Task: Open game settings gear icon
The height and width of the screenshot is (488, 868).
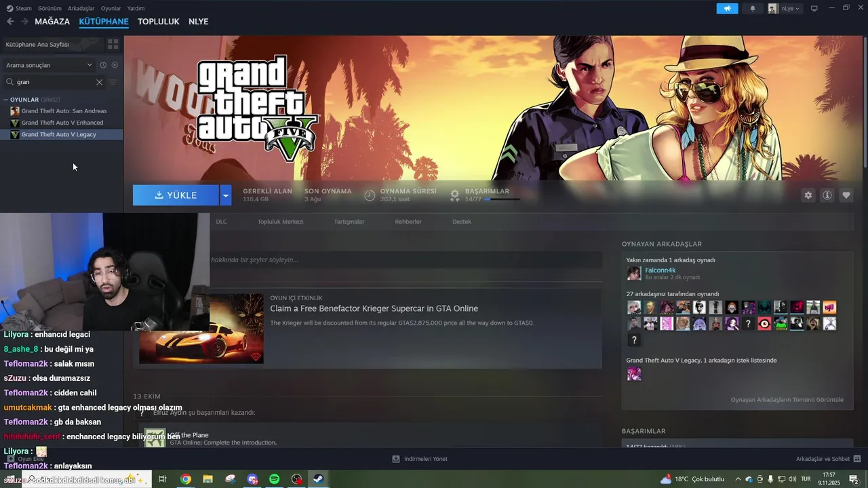Action: coord(808,195)
